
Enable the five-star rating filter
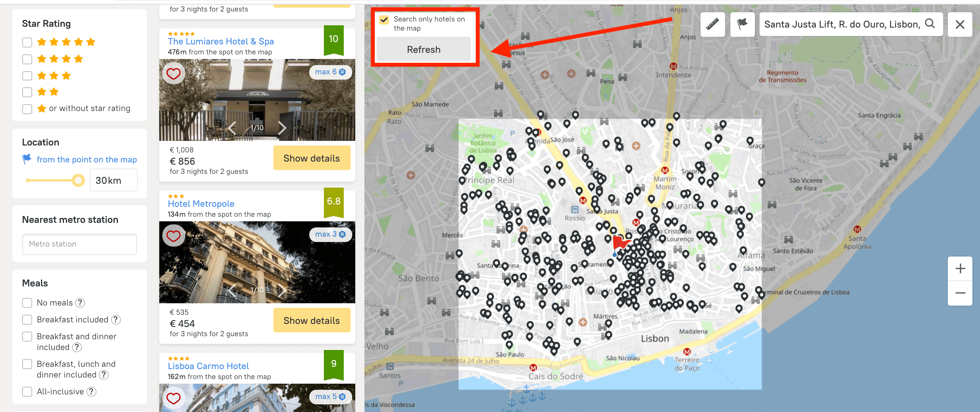pos(27,42)
